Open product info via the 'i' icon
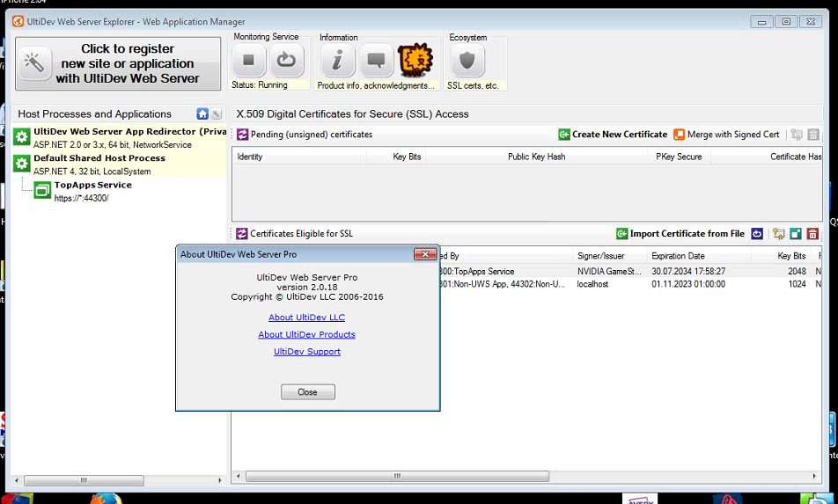The height and width of the screenshot is (504, 838). pos(337,61)
